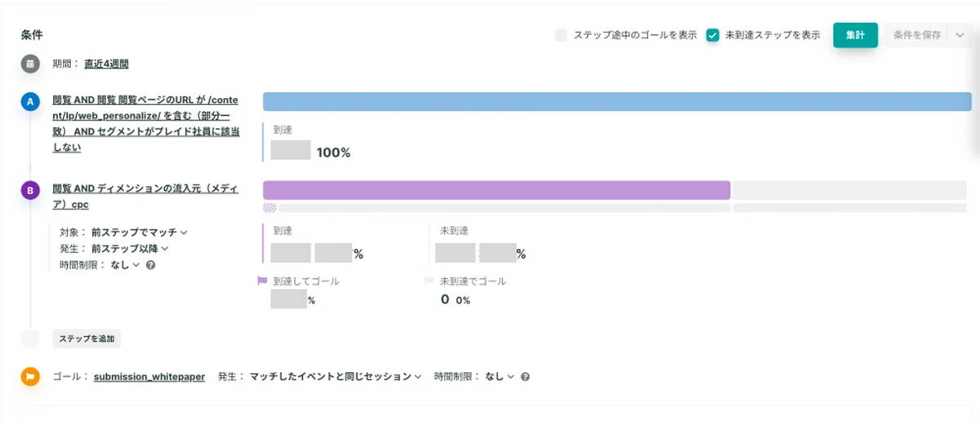Click the calendar period icon
The width and height of the screenshot is (980, 421).
click(30, 64)
